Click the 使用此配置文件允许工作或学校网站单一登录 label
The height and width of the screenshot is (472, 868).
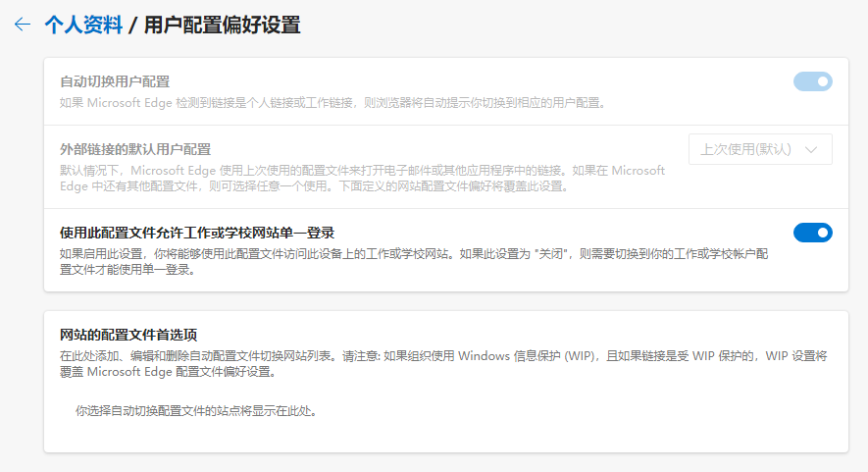[197, 233]
